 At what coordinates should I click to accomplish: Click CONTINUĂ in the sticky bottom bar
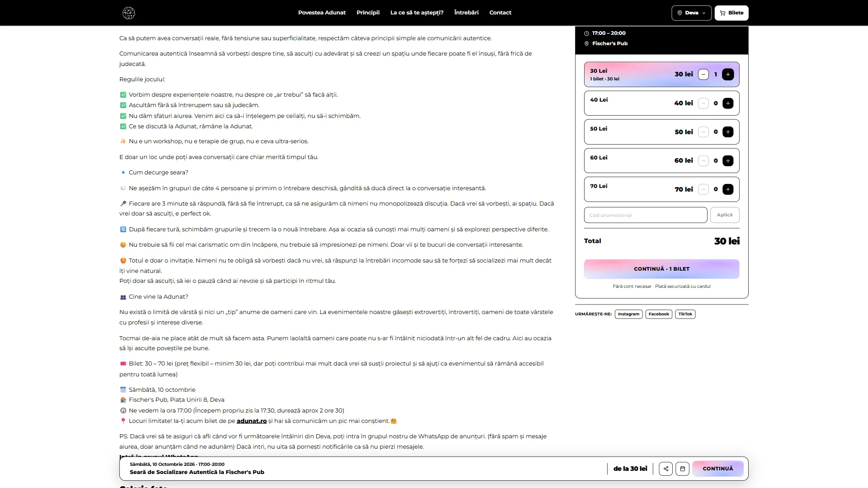(x=718, y=469)
